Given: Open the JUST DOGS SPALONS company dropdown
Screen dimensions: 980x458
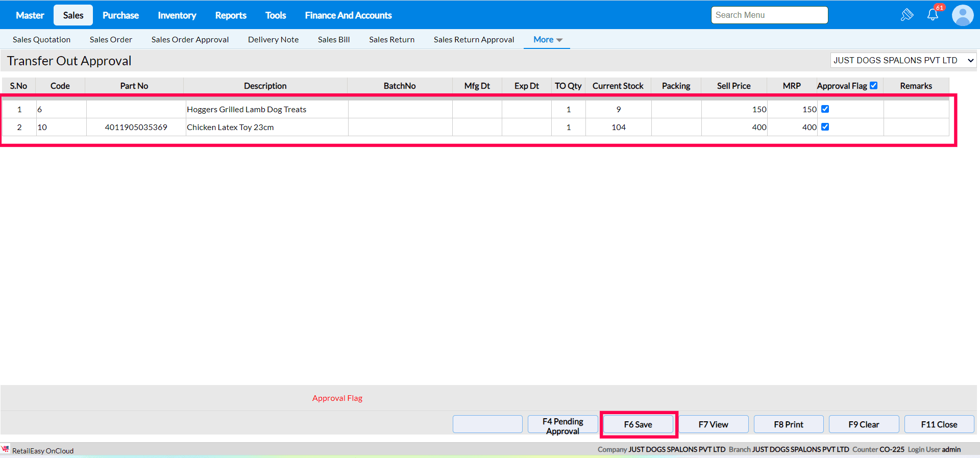Looking at the screenshot, I should click(x=903, y=60).
